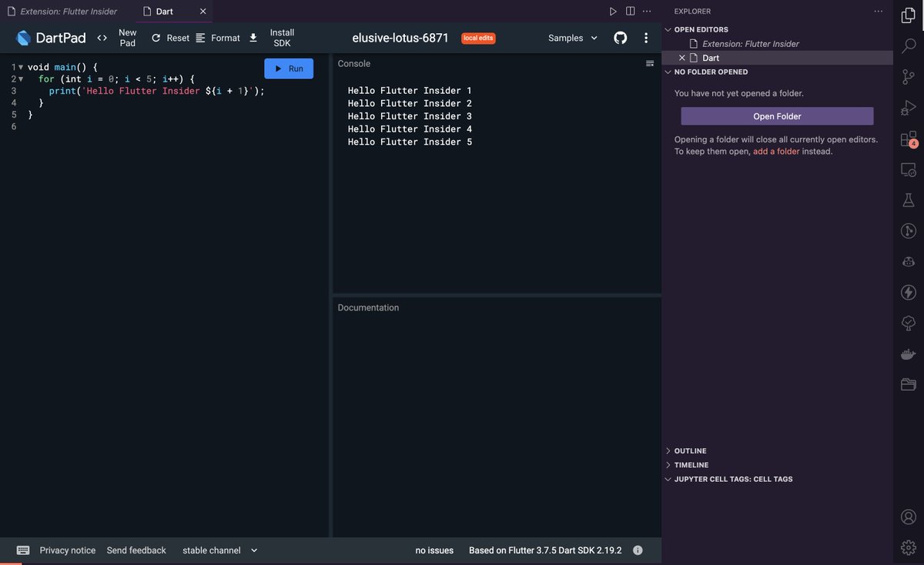Close the Dart editor in Open Editors
924x565 pixels.
(681, 58)
